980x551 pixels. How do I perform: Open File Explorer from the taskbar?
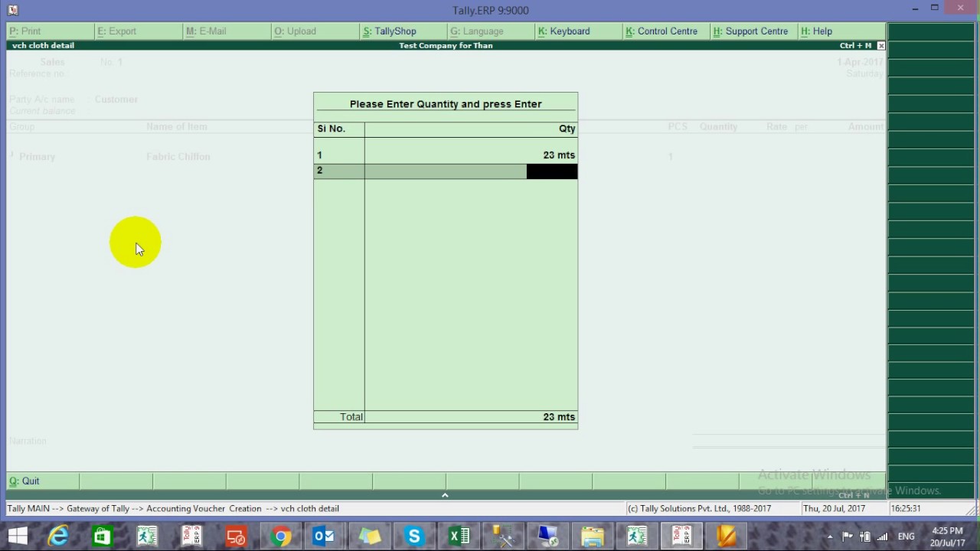click(593, 536)
